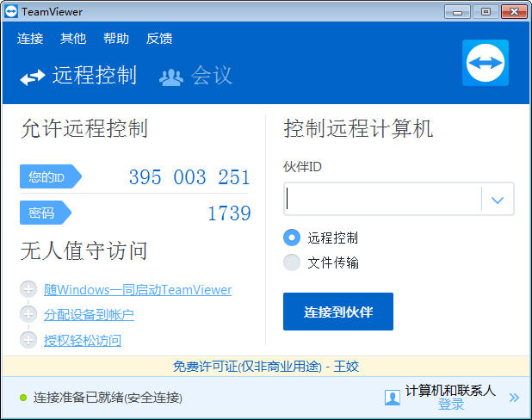Click the contacts person icon in status bar
Image resolution: width=532 pixels, height=420 pixels.
tap(393, 398)
